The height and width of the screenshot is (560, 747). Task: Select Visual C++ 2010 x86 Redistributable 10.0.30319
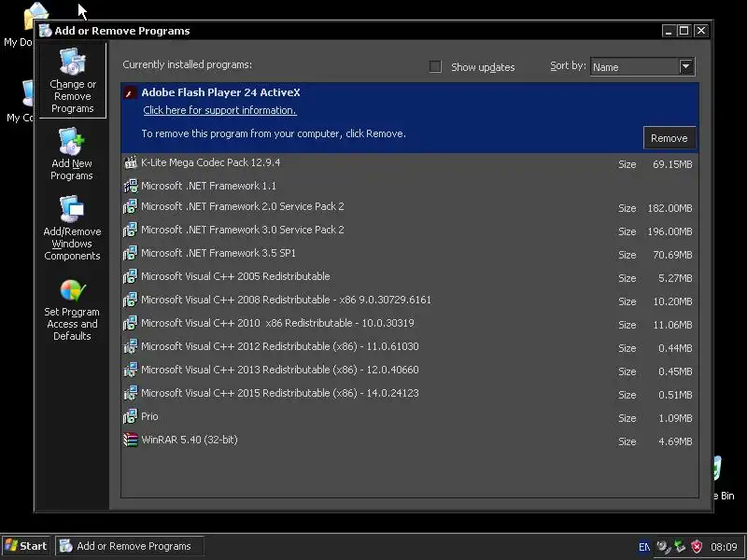[x=410, y=324]
